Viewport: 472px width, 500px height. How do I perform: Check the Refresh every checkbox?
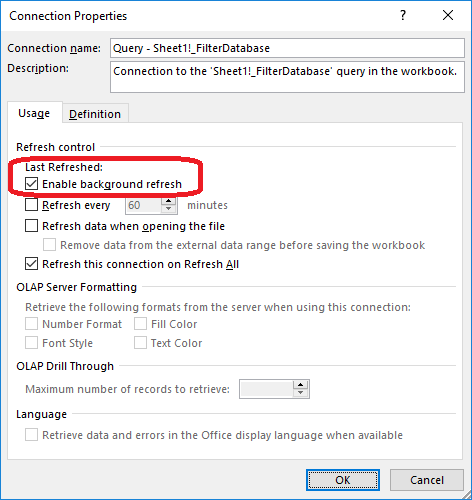pyautogui.click(x=31, y=205)
